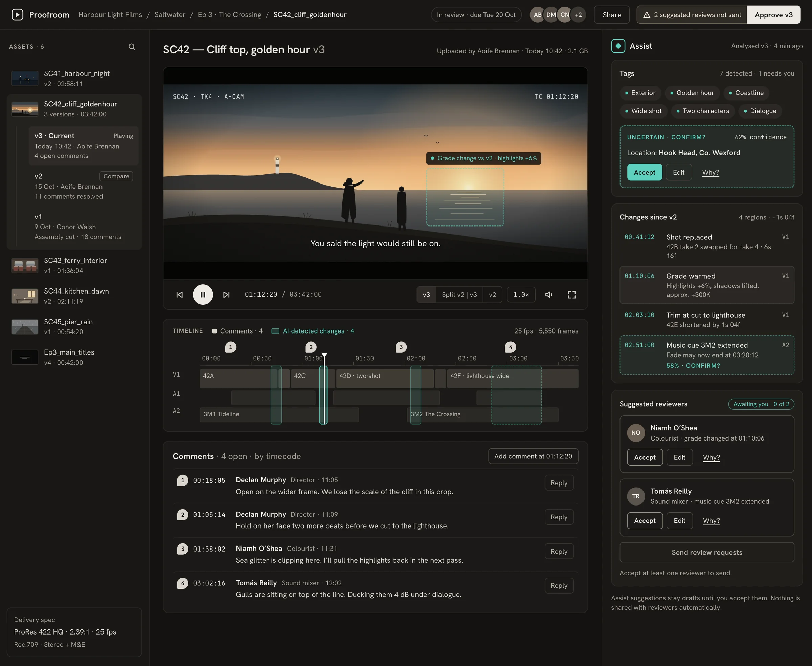Open SC43_ferry_interior thumbnail
The image size is (812, 666).
(25, 265)
